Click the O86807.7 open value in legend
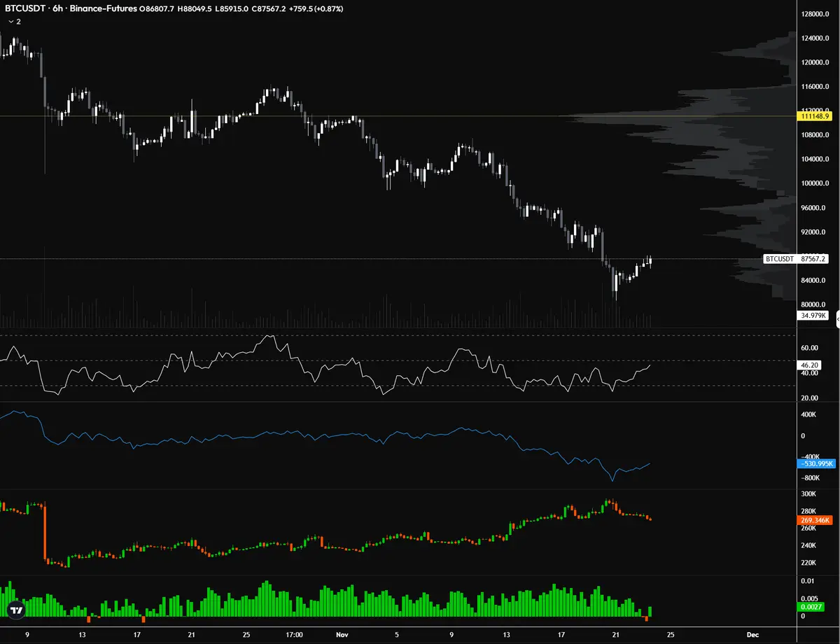 157,9
